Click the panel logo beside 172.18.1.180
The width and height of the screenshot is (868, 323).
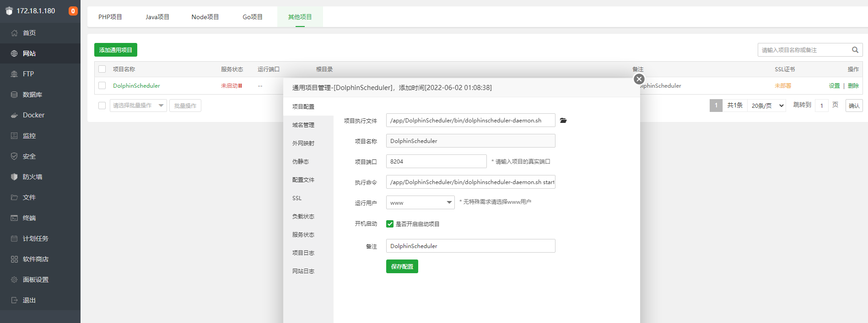pyautogui.click(x=9, y=11)
